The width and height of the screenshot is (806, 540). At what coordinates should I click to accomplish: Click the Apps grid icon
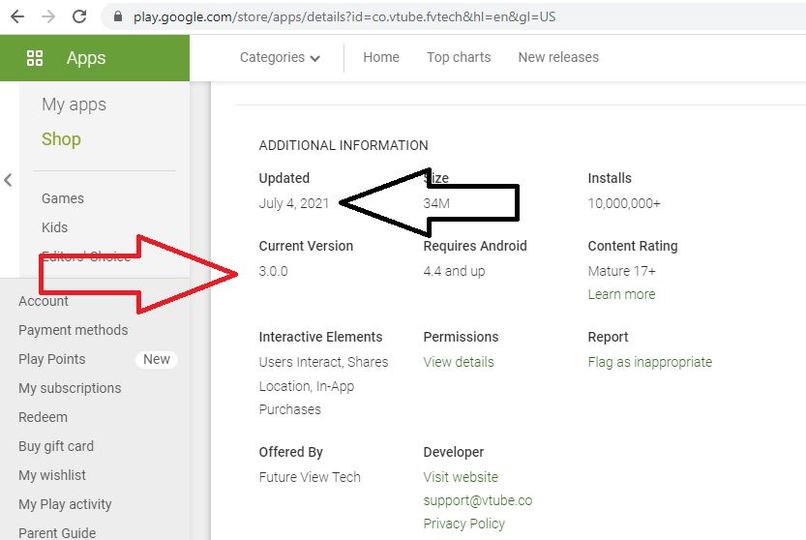[35, 58]
